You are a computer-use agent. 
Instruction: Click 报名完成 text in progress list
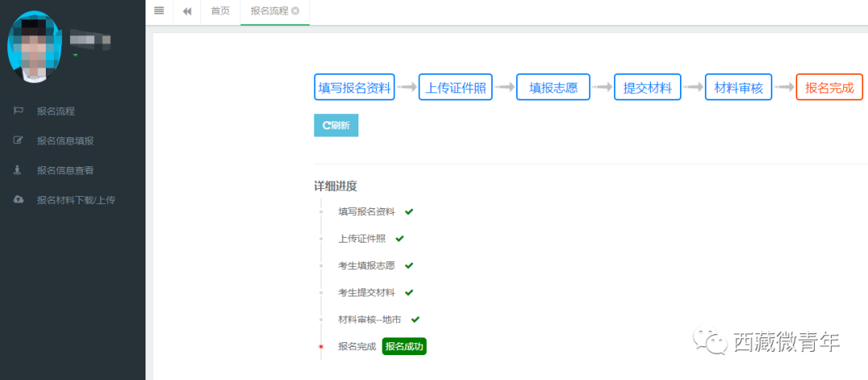point(357,347)
